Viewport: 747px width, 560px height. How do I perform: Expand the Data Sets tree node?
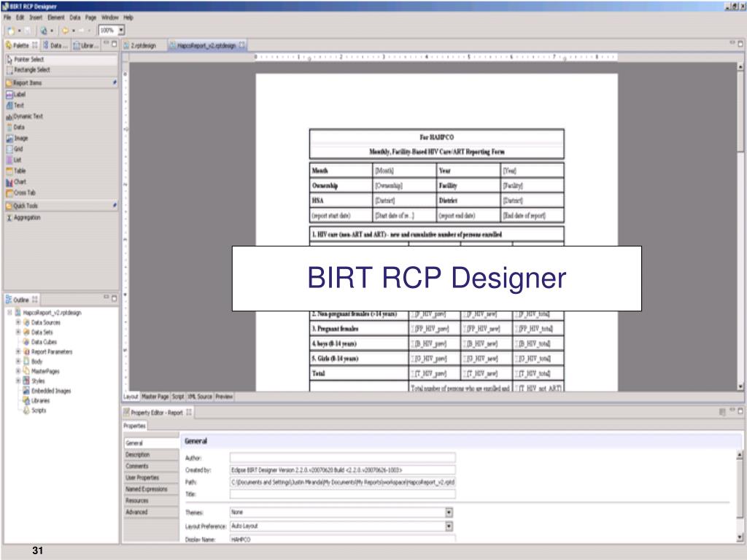(x=18, y=332)
